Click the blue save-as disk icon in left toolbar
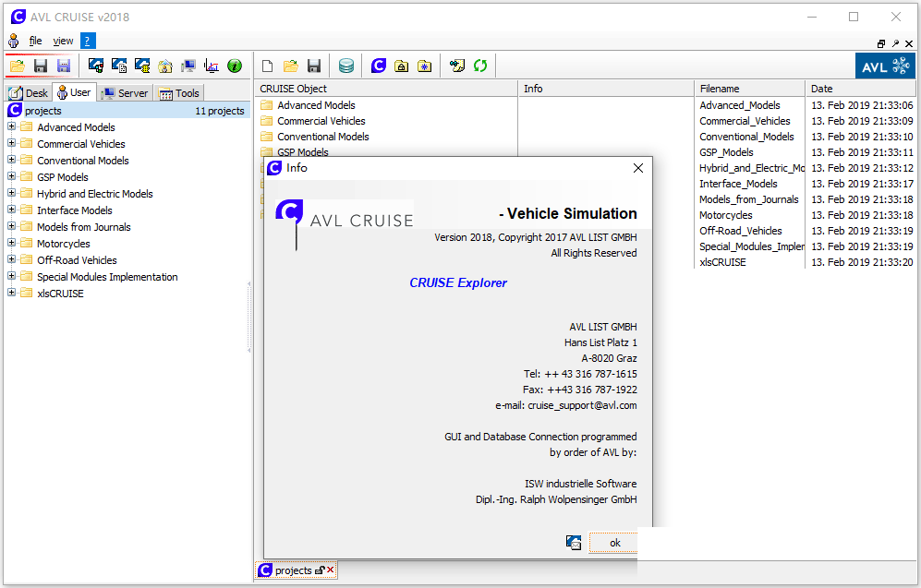921x588 pixels. pyautogui.click(x=64, y=66)
